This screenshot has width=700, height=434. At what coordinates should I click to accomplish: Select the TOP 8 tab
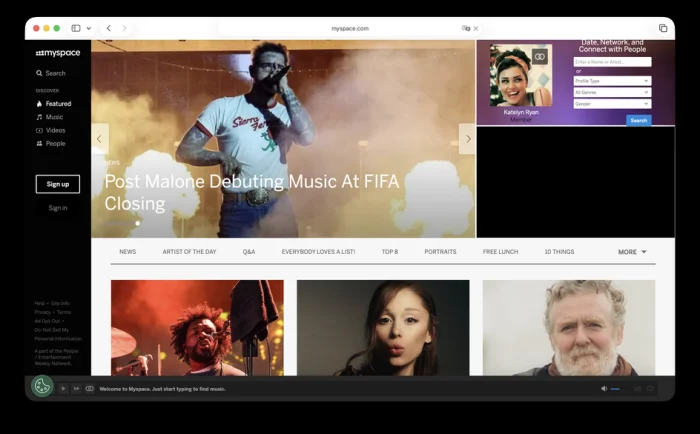point(390,252)
